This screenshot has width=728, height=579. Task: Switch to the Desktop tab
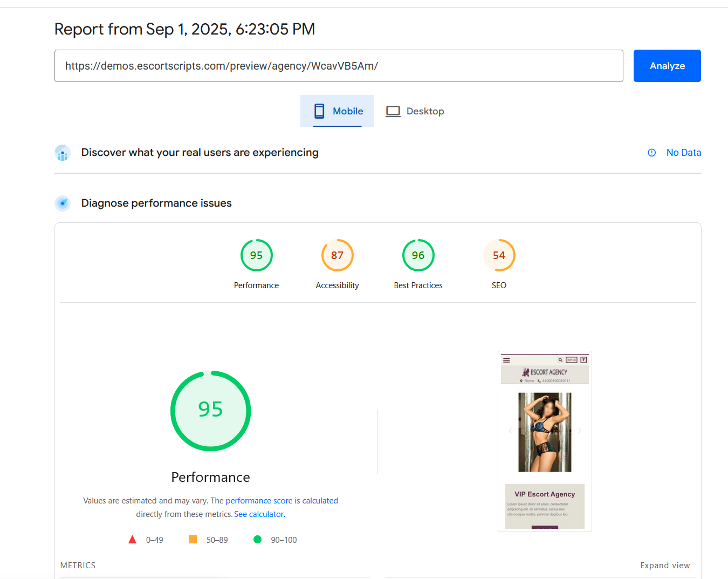click(x=415, y=111)
